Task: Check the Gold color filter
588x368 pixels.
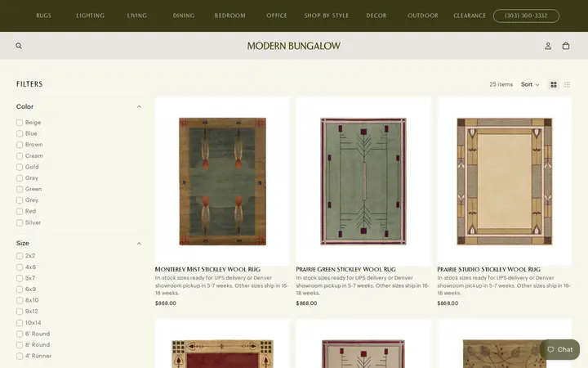Action: (20, 167)
